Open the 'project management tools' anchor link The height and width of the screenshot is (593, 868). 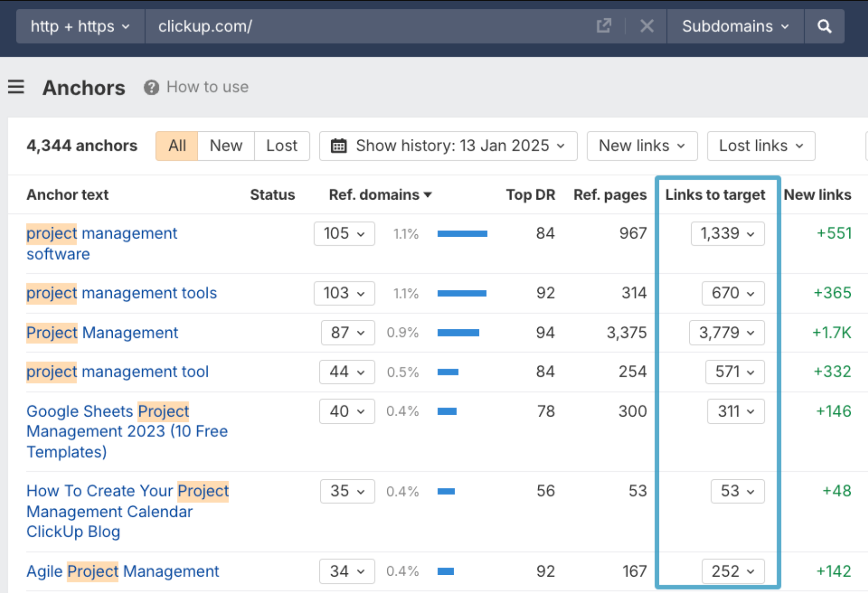click(122, 293)
